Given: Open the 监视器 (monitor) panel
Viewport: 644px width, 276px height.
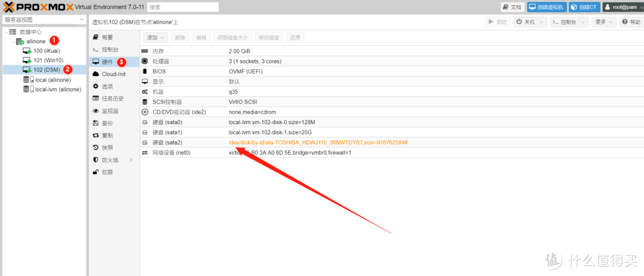Looking at the screenshot, I should [110, 111].
